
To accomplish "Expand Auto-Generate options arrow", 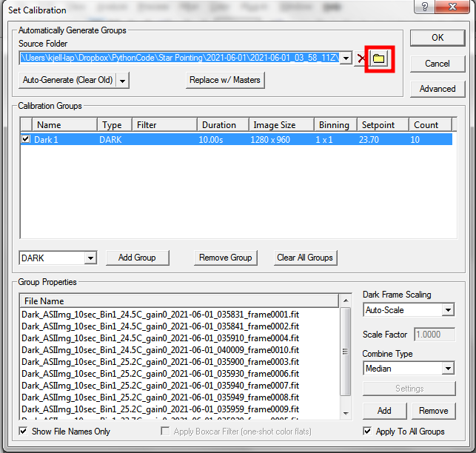I will click(x=123, y=81).
